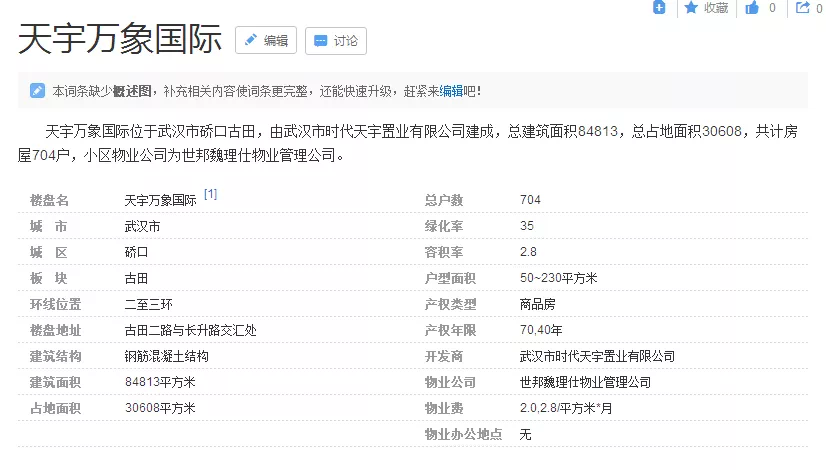Click the page title 天宇万象国际
The width and height of the screenshot is (826, 470).
point(120,40)
